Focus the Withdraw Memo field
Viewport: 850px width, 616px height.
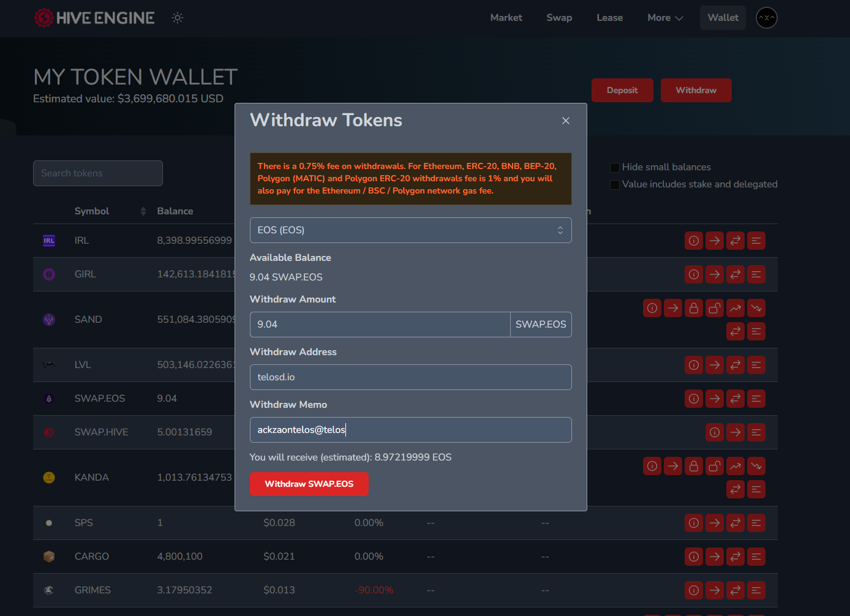[x=411, y=430]
